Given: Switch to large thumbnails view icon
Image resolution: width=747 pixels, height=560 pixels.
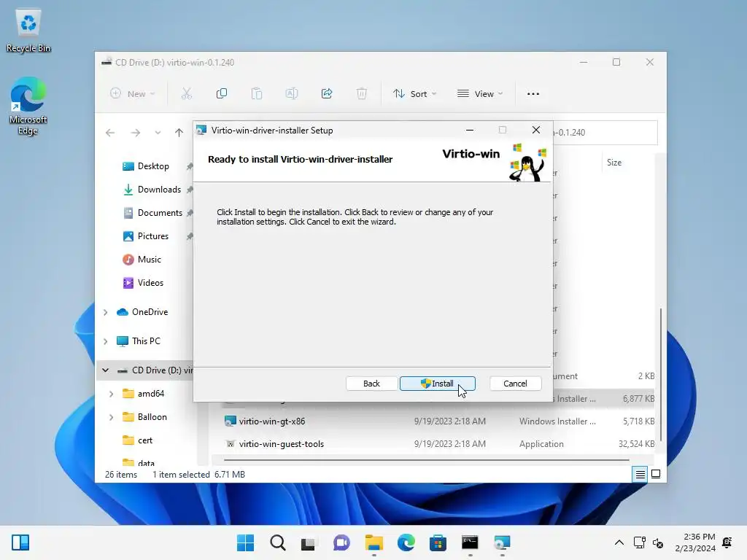Looking at the screenshot, I should 656,474.
